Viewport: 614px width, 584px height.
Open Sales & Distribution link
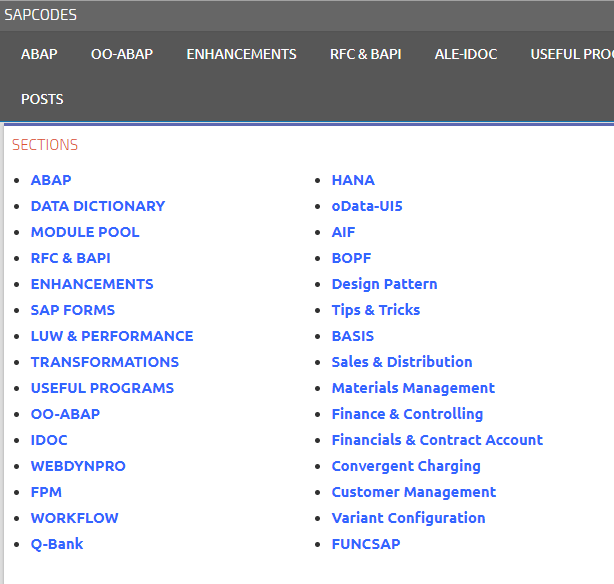402,362
